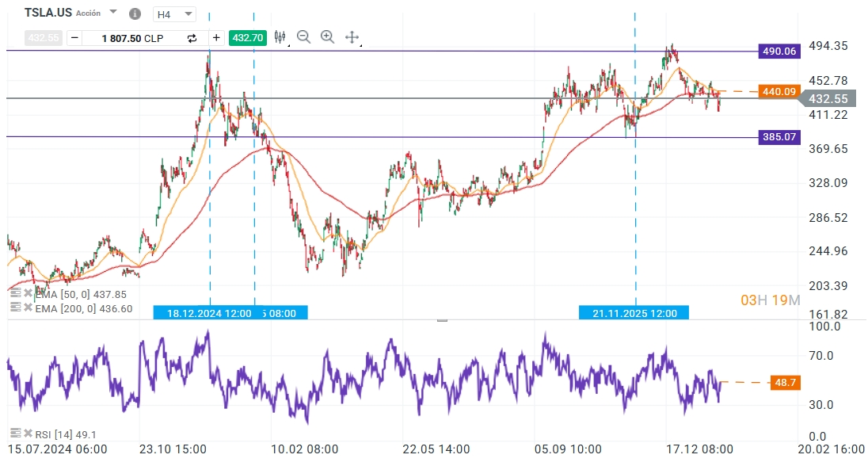This screenshot has width=868, height=466.
Task: Increase trade volume with plus button
Action: [x=215, y=37]
